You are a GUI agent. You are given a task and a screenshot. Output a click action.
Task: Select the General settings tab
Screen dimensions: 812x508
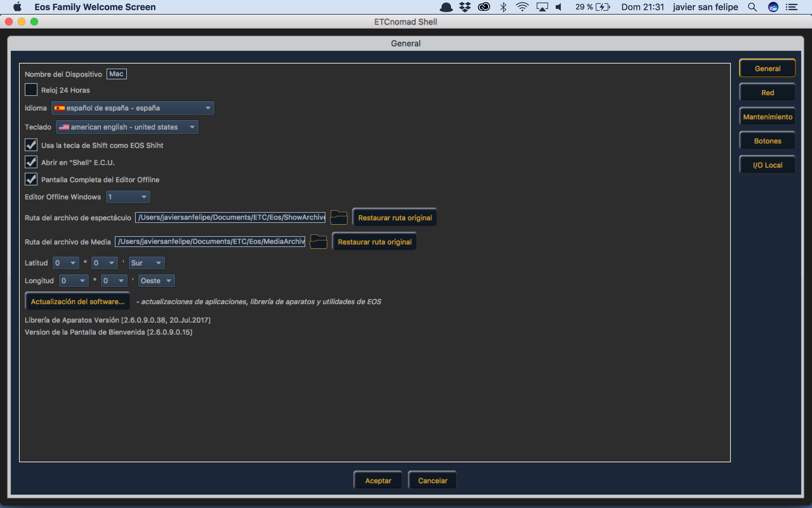[767, 68]
